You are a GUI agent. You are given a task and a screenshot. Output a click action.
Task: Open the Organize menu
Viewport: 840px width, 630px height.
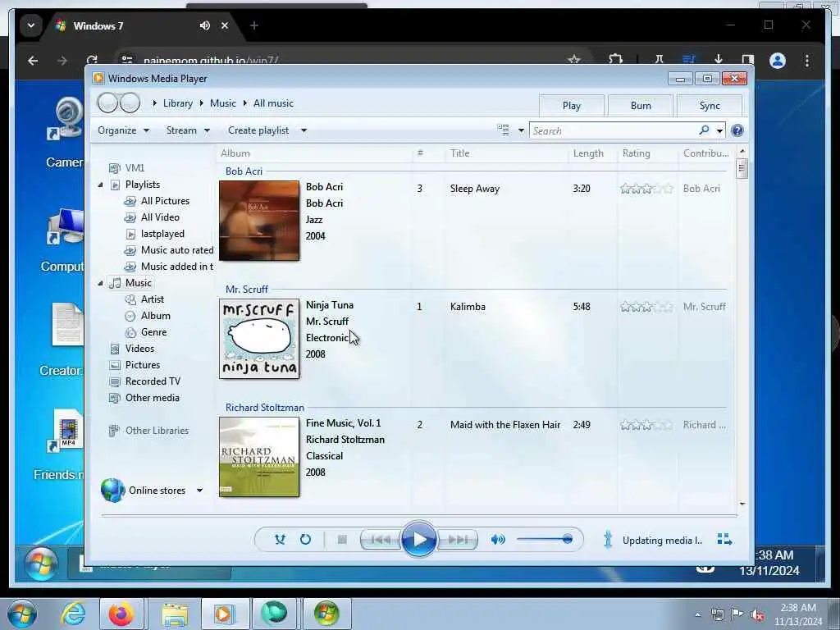[x=123, y=130]
